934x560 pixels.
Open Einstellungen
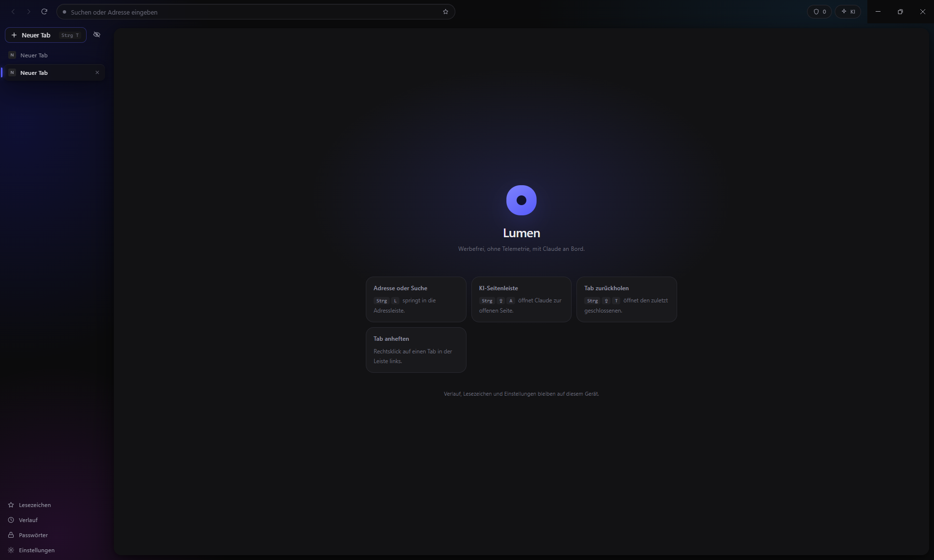(x=32, y=550)
